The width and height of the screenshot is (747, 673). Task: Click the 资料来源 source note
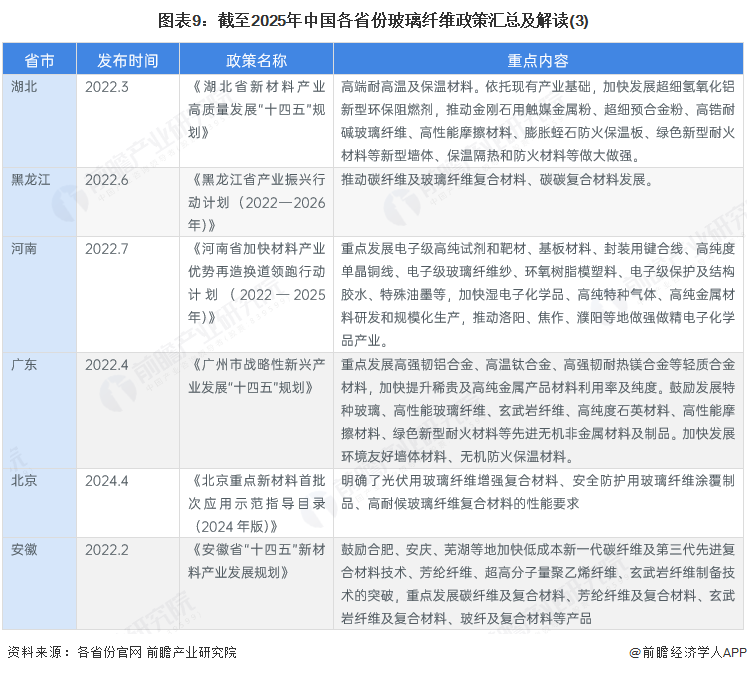122,652
